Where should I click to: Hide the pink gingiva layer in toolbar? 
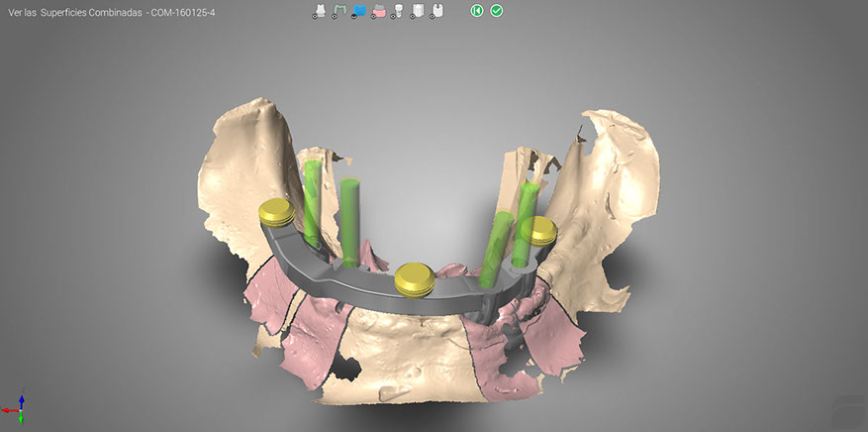pyautogui.click(x=378, y=11)
